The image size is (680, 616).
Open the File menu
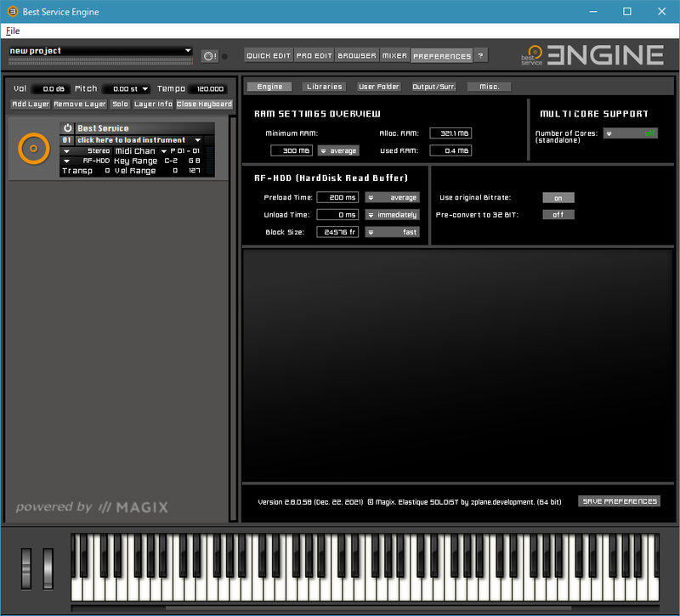coord(13,31)
